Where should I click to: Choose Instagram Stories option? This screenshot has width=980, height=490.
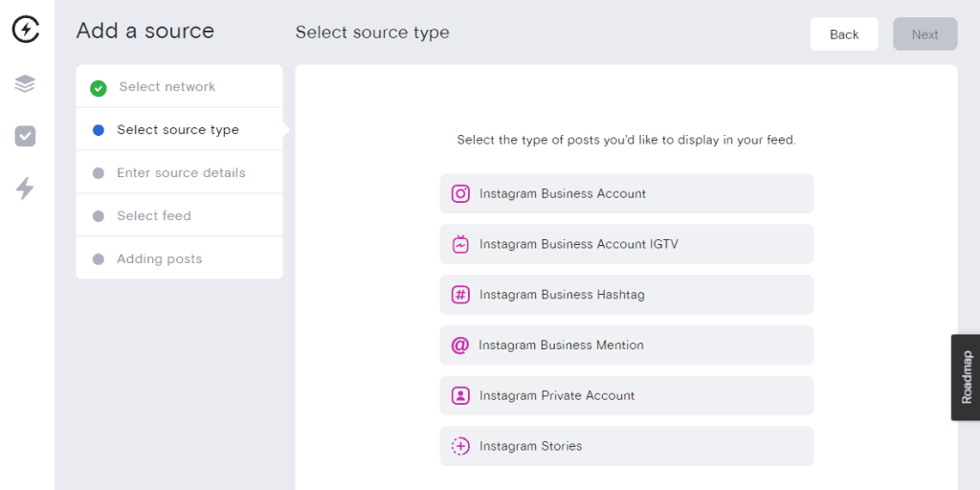[627, 446]
